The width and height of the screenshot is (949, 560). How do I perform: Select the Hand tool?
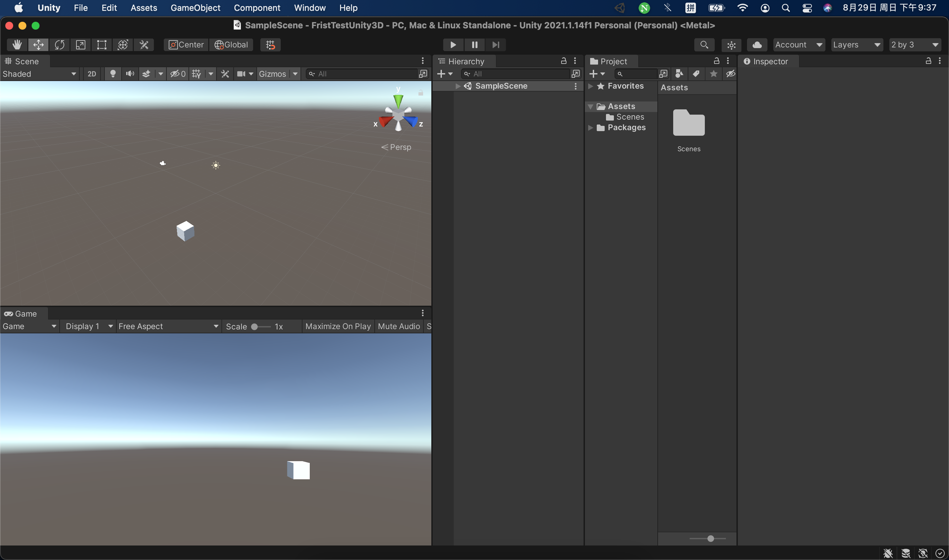coord(17,45)
